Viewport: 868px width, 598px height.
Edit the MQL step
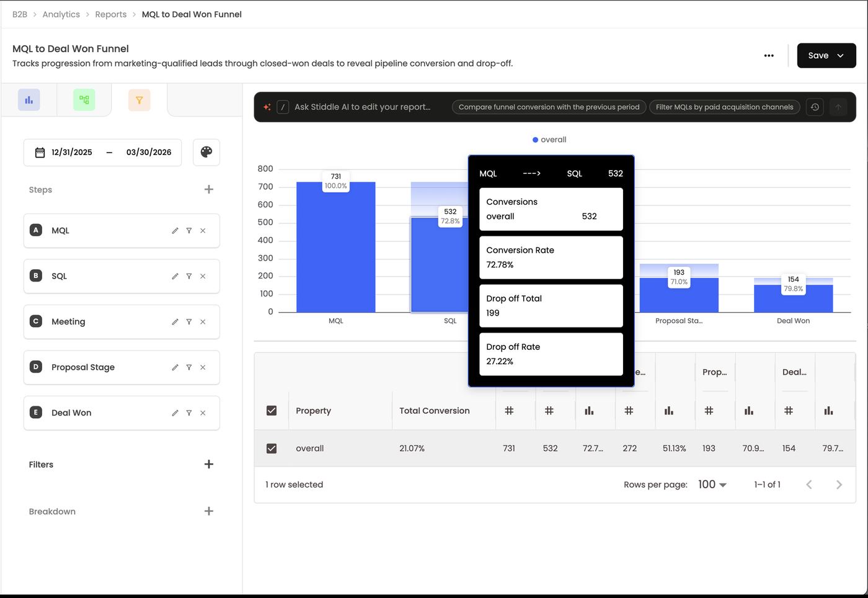tap(175, 231)
